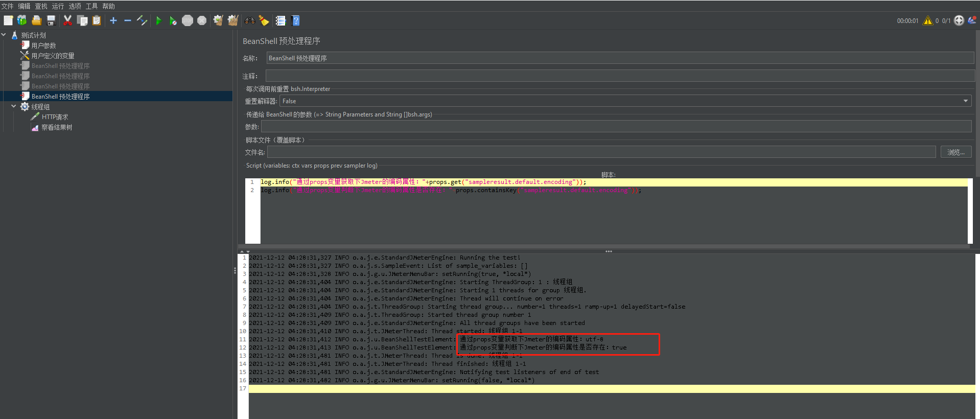Open the 查找 menu
The height and width of the screenshot is (419, 980).
41,6
